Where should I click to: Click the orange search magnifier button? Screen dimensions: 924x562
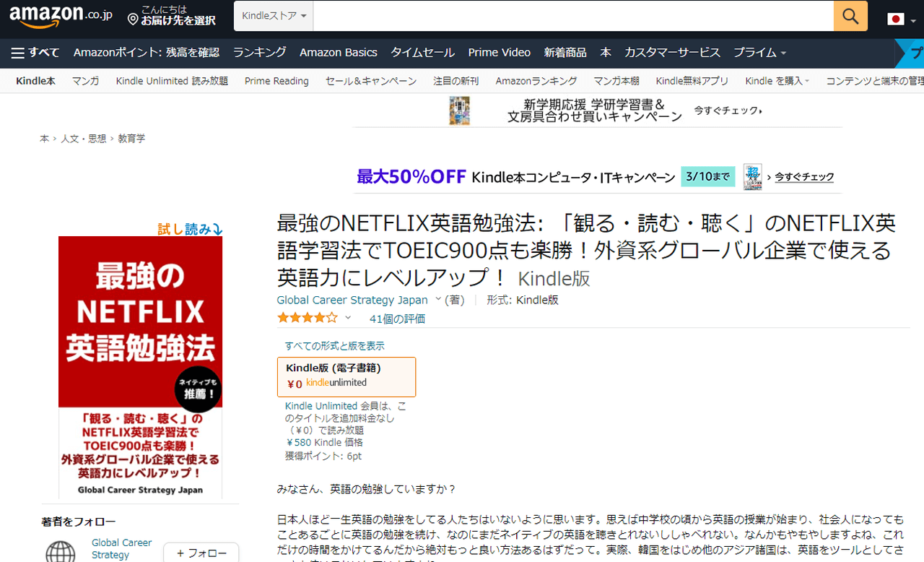click(850, 16)
